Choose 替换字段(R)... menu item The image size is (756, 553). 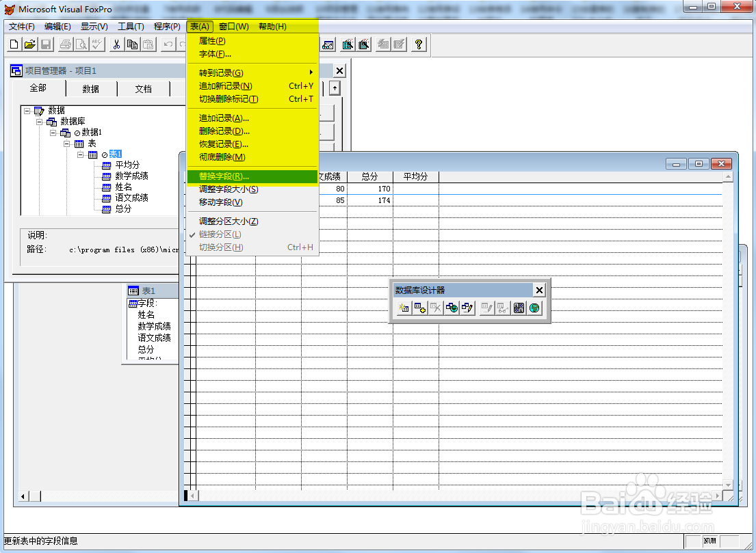(252, 176)
